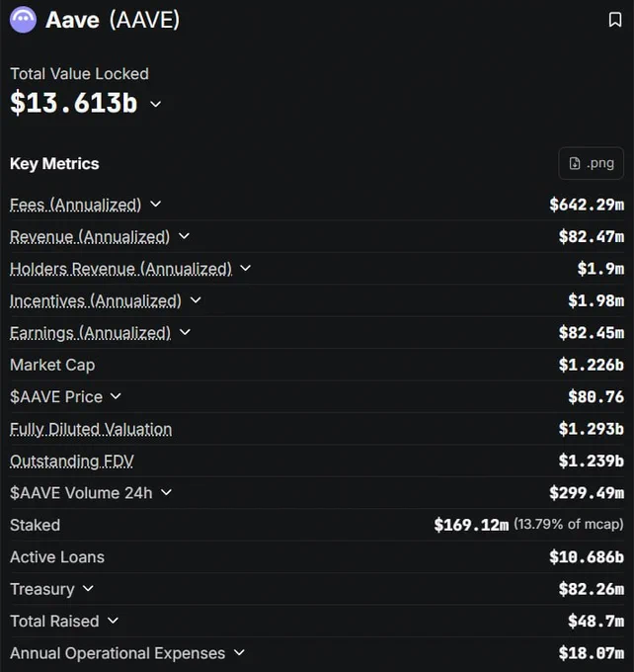Expand the $AAVE Volume 24h chevron

click(166, 492)
